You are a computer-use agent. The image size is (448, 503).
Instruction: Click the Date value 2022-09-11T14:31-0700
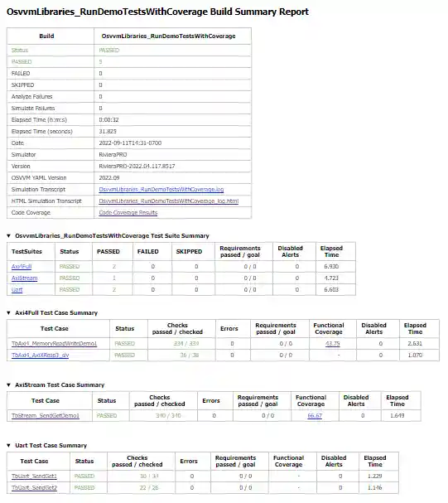tap(130, 143)
